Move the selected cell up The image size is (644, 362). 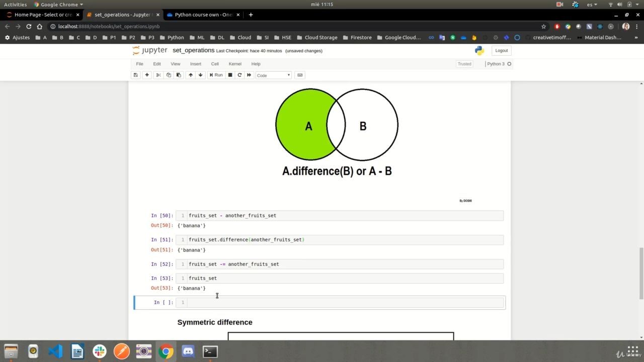190,75
